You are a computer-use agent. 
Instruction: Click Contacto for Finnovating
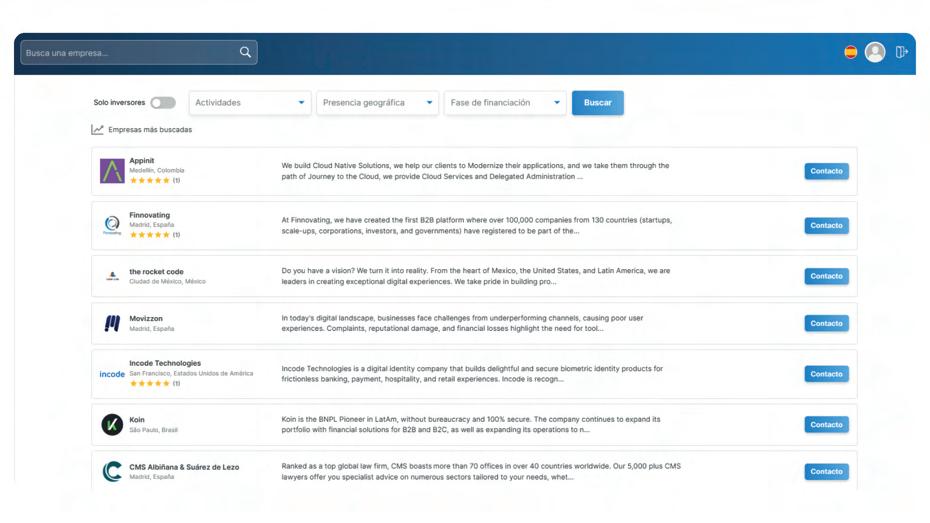click(826, 225)
